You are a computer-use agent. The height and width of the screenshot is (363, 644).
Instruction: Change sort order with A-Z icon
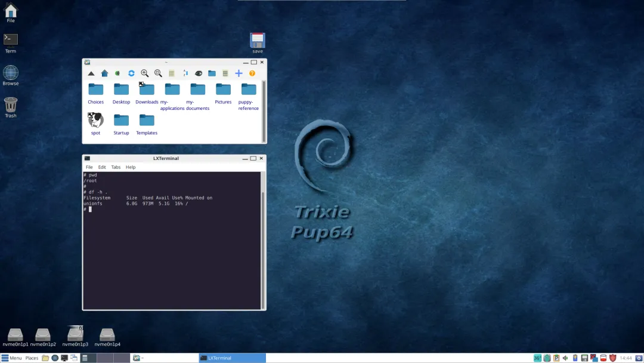(x=185, y=73)
